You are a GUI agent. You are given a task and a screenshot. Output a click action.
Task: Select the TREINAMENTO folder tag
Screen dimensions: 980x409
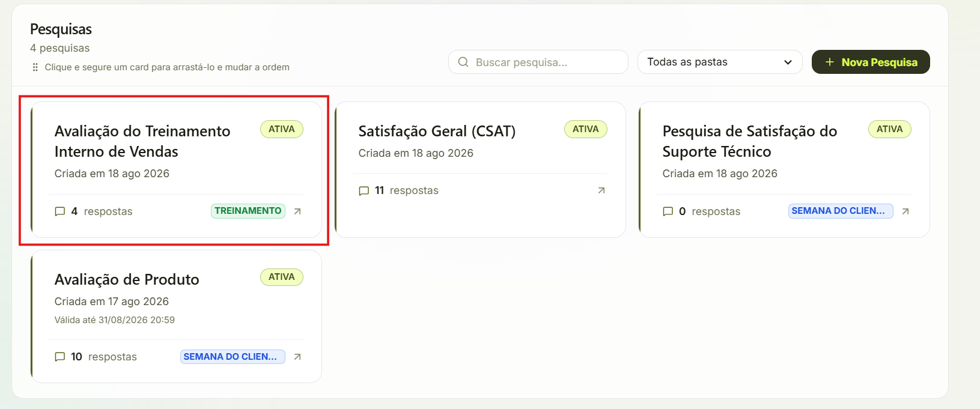pos(248,211)
